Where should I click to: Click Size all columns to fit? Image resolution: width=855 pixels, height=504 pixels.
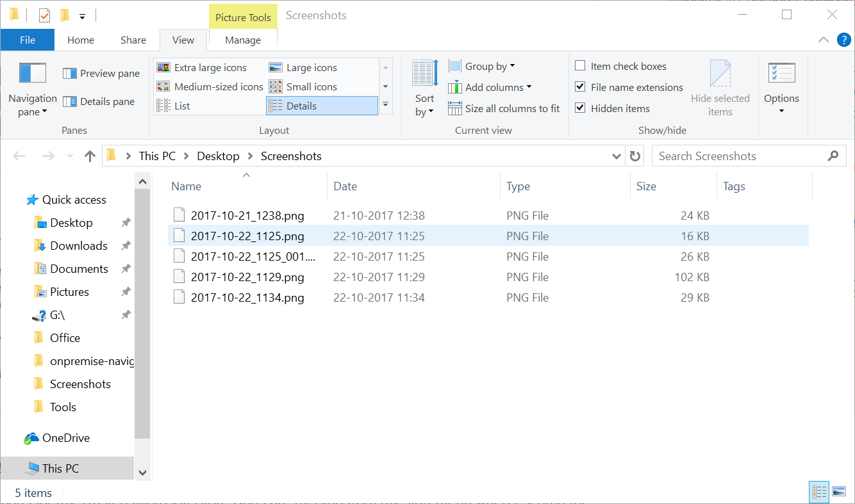[x=455, y=109]
